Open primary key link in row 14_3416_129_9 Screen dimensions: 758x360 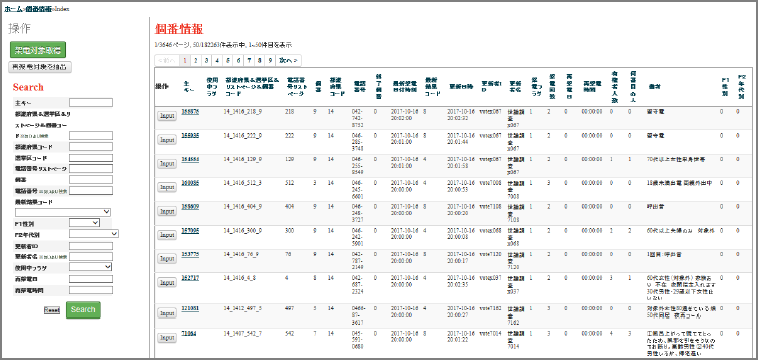point(190,159)
